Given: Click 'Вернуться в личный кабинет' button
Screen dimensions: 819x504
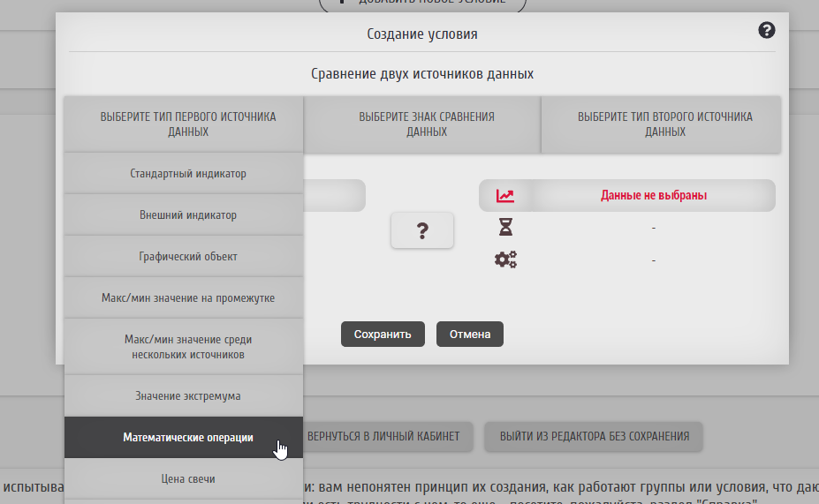Looking at the screenshot, I should click(x=383, y=436).
